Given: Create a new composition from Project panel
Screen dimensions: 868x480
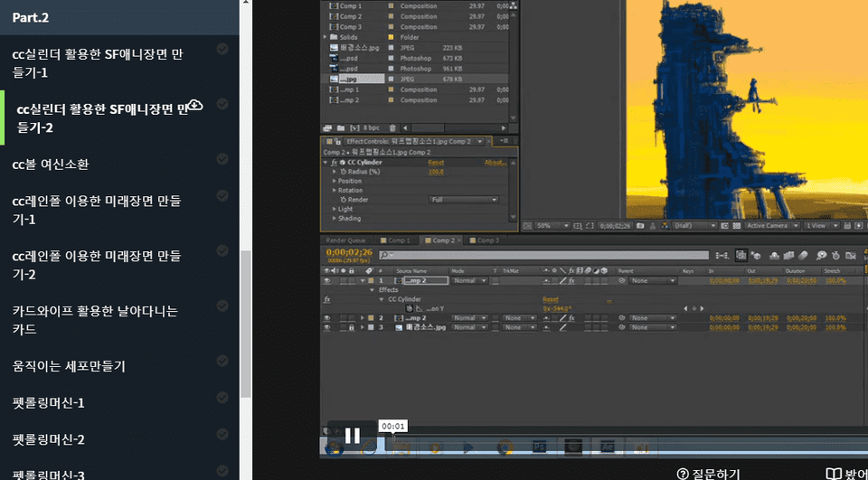Looking at the screenshot, I should pyautogui.click(x=354, y=127).
